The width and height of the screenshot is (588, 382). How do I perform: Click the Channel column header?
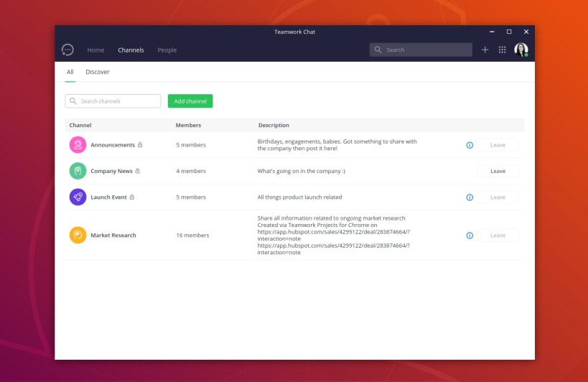coord(80,125)
